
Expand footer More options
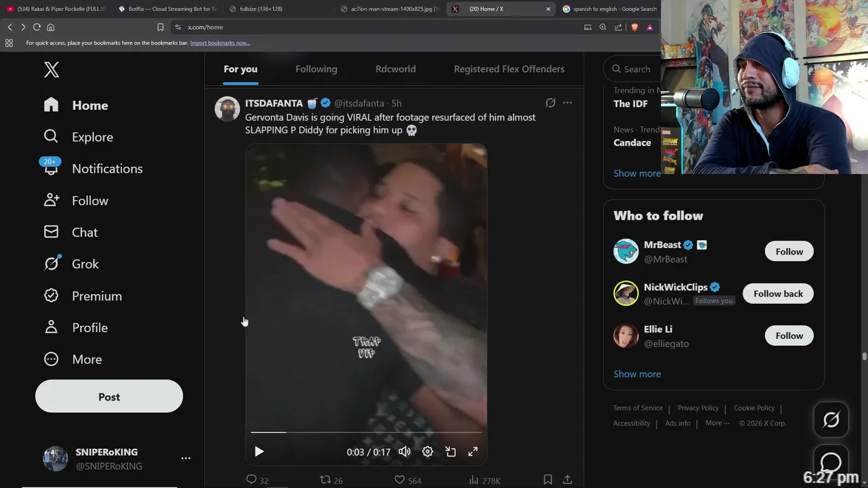click(x=717, y=424)
